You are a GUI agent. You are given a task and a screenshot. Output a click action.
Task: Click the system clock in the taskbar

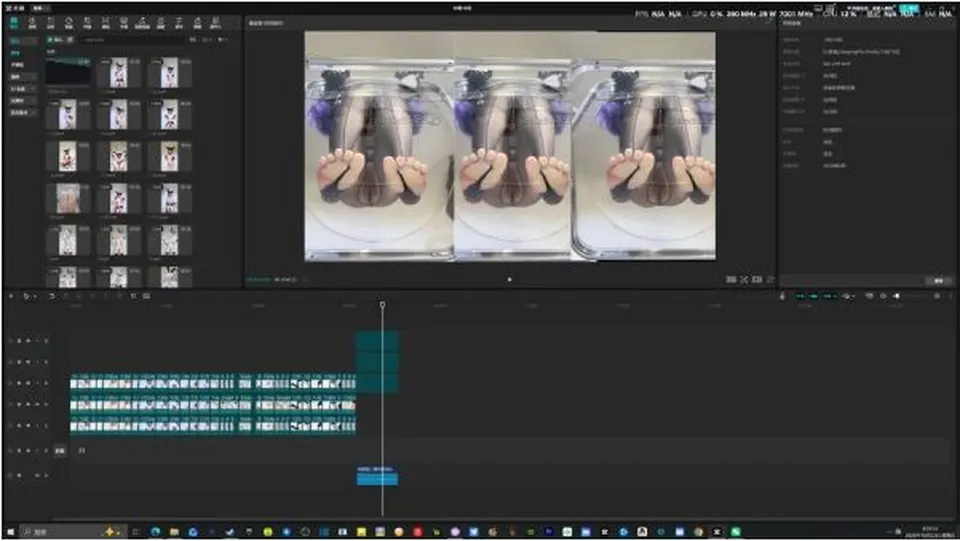coord(930,532)
